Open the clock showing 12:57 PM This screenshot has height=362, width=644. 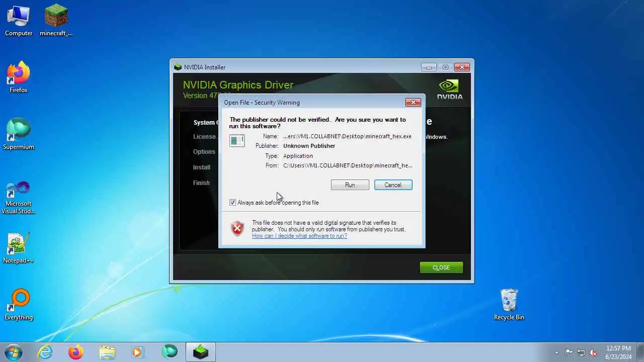[x=618, y=352]
